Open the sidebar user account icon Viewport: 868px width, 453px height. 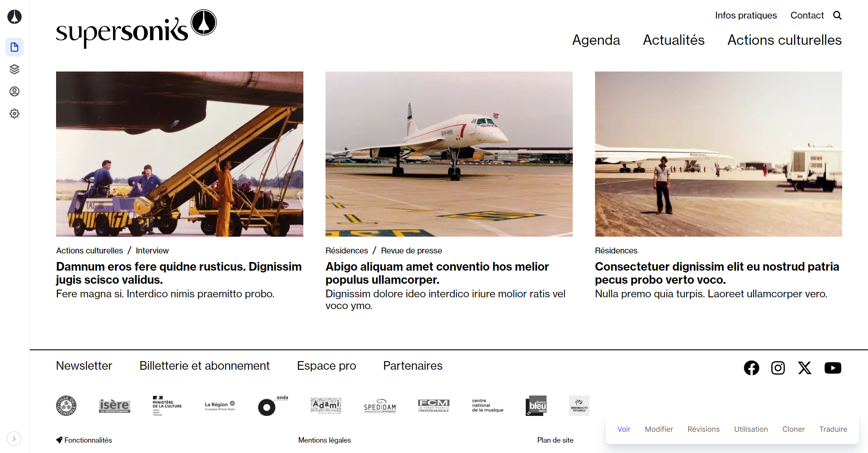[x=14, y=91]
